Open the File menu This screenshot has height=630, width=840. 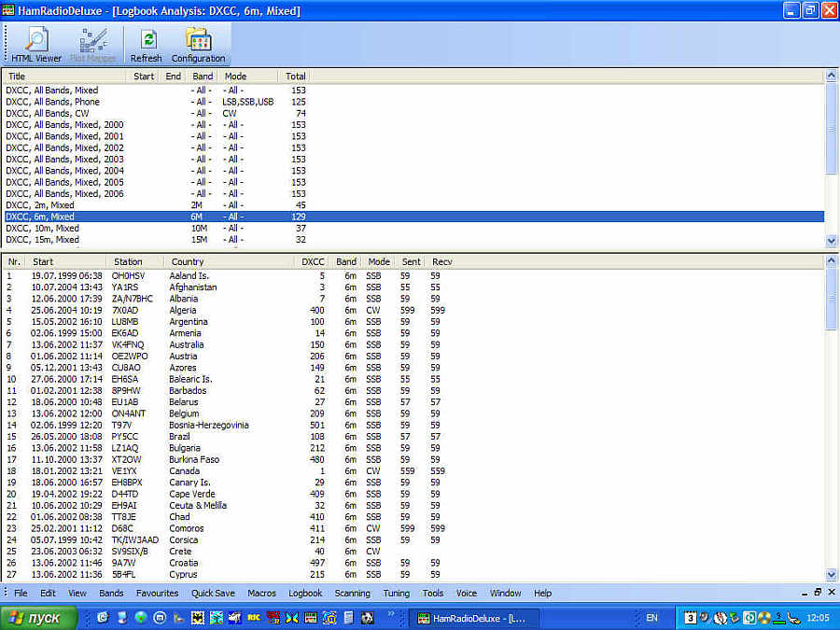point(21,593)
